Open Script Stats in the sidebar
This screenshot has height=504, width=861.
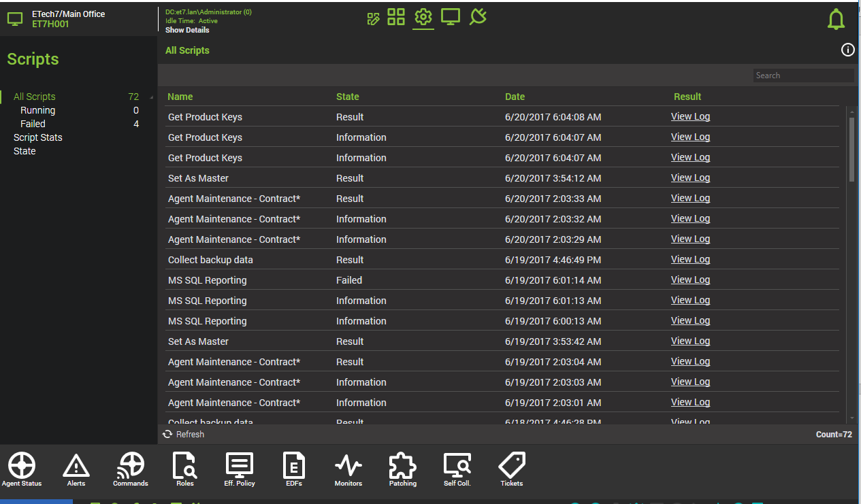click(37, 137)
